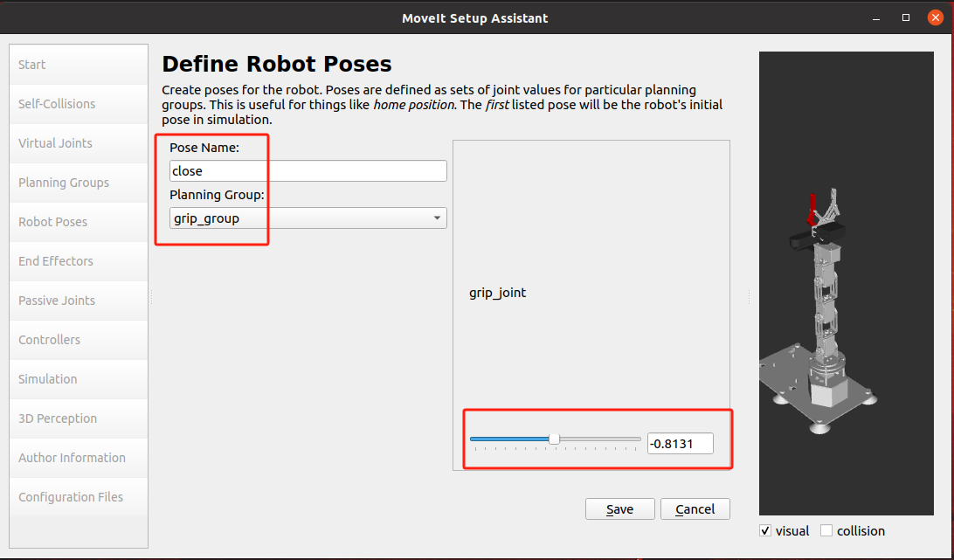Screen dimensions: 954x560
Task: Select Simulation in sidebar
Action: 79,379
